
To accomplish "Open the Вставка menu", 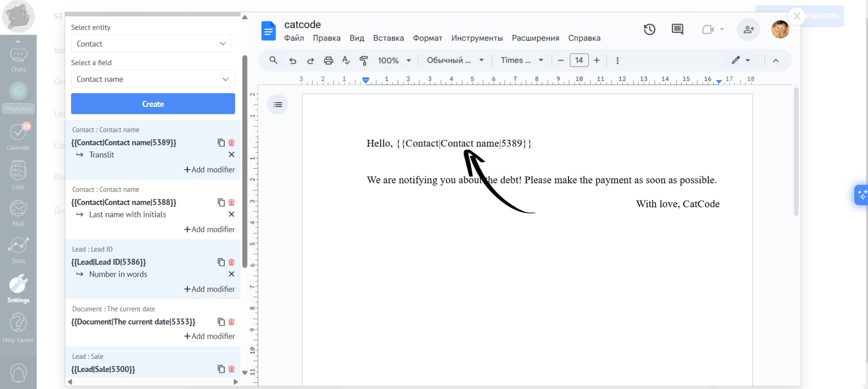I will coord(388,38).
